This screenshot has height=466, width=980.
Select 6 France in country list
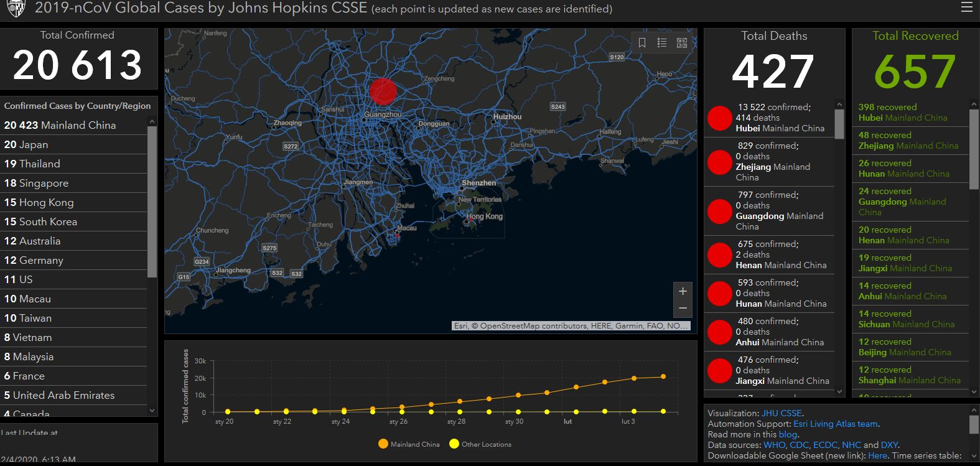click(73, 376)
